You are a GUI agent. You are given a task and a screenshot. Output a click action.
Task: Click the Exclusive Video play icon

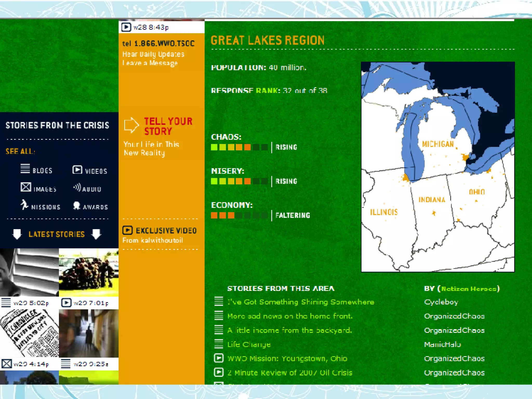[128, 230]
